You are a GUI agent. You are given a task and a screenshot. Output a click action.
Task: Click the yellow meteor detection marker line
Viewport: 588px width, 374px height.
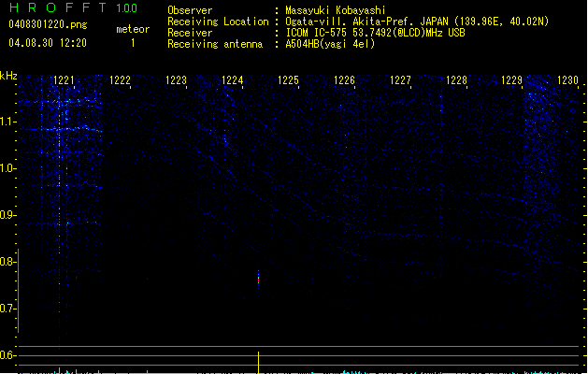tap(258, 363)
